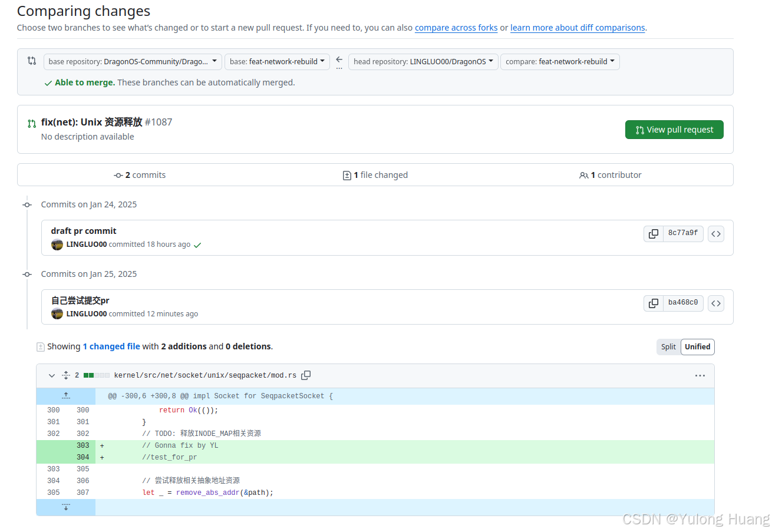Screen dimensions: 772x532
Task: Open the 2 commits tab
Action: (x=140, y=175)
